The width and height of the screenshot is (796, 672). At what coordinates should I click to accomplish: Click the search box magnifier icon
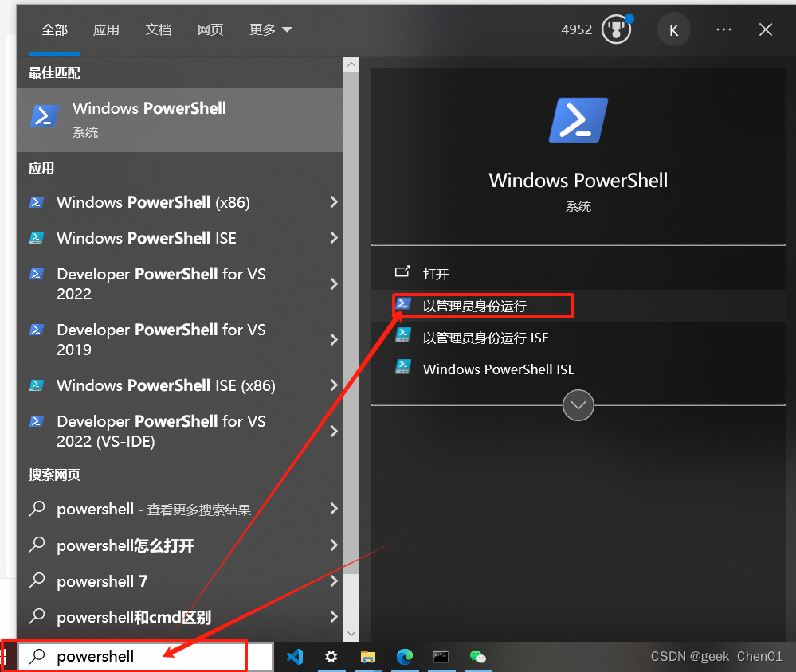37,656
